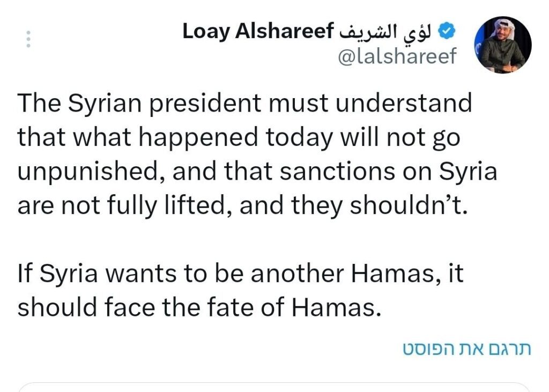Viewport: 549px width, 392px height.
Task: Open the three-dot more options menu
Action: (x=28, y=40)
